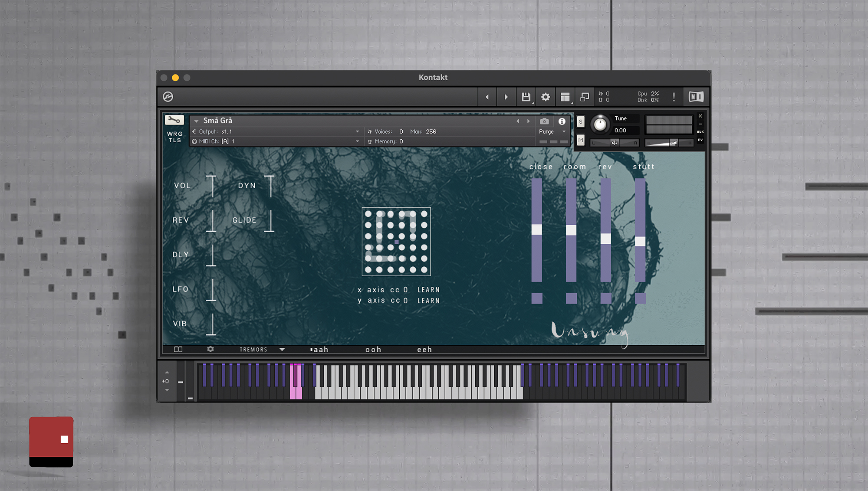868x491 pixels.
Task: Click the DYN control slider
Action: tap(270, 186)
